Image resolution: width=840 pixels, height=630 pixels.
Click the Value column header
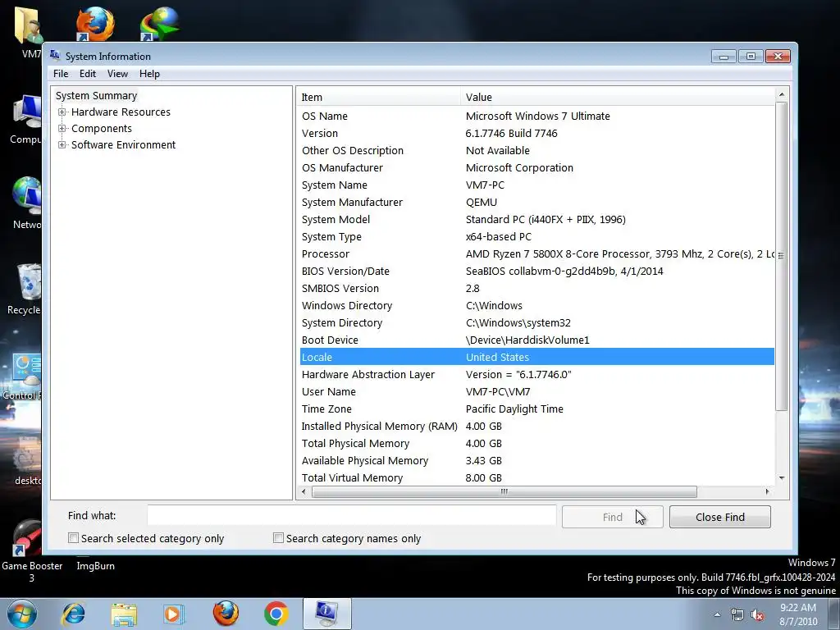coord(618,97)
